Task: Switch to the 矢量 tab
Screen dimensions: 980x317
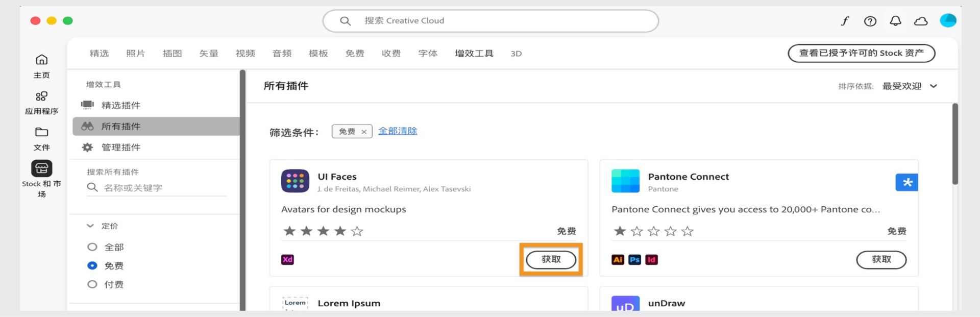Action: [x=209, y=54]
